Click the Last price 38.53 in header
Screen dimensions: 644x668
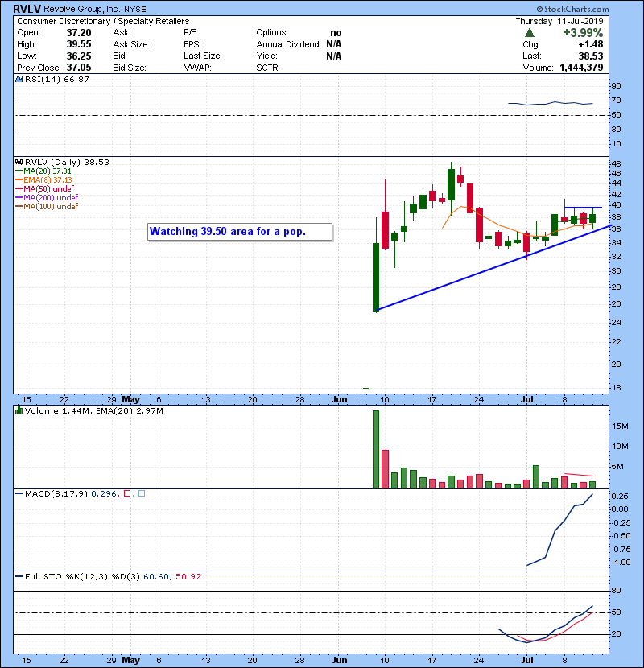point(591,56)
